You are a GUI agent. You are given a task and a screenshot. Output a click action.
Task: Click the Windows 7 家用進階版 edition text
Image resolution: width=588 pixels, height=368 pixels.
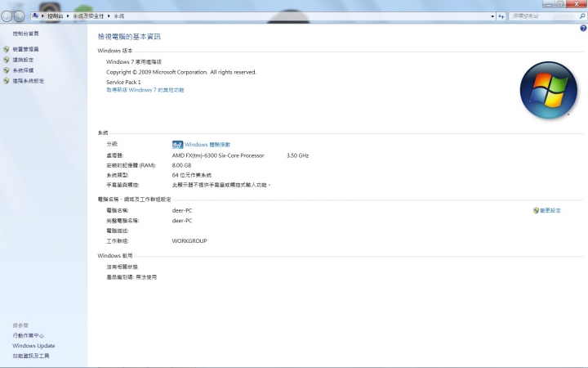coord(134,62)
